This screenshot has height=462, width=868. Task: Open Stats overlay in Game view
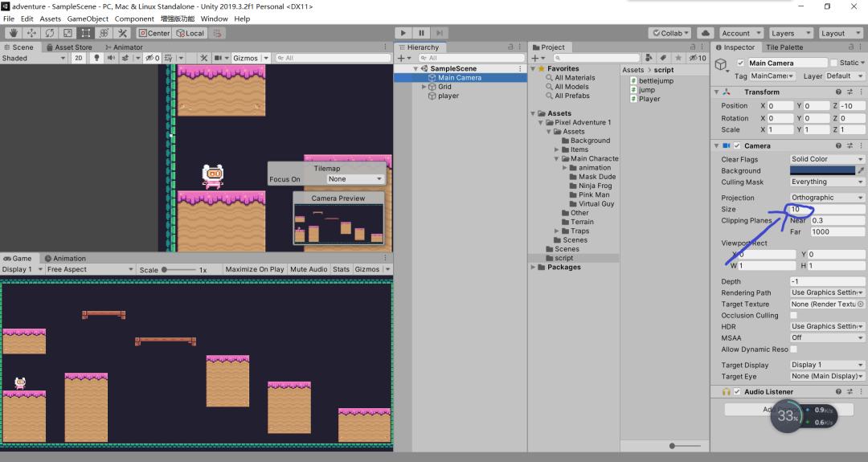point(341,269)
